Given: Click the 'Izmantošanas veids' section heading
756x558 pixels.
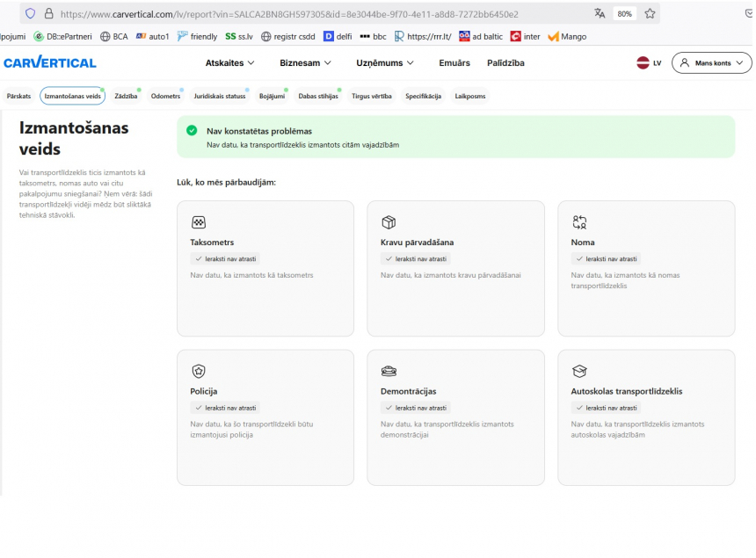Looking at the screenshot, I should tap(74, 138).
